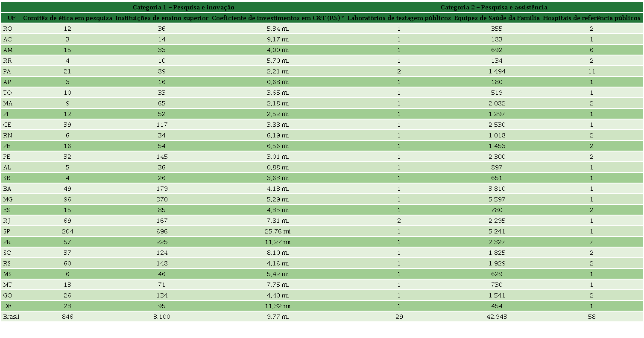Click the 11 hospitals cell in PA row
Viewport: 644px width, 338px height.
[x=591, y=71]
